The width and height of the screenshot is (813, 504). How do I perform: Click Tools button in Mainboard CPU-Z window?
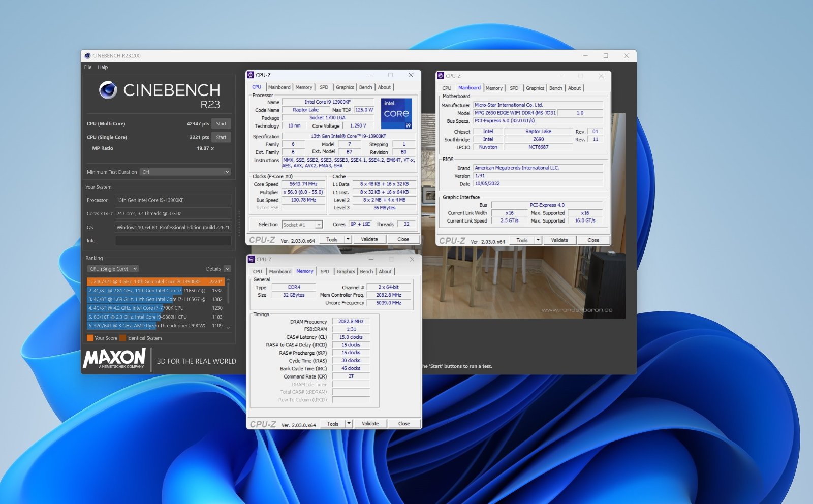(522, 240)
